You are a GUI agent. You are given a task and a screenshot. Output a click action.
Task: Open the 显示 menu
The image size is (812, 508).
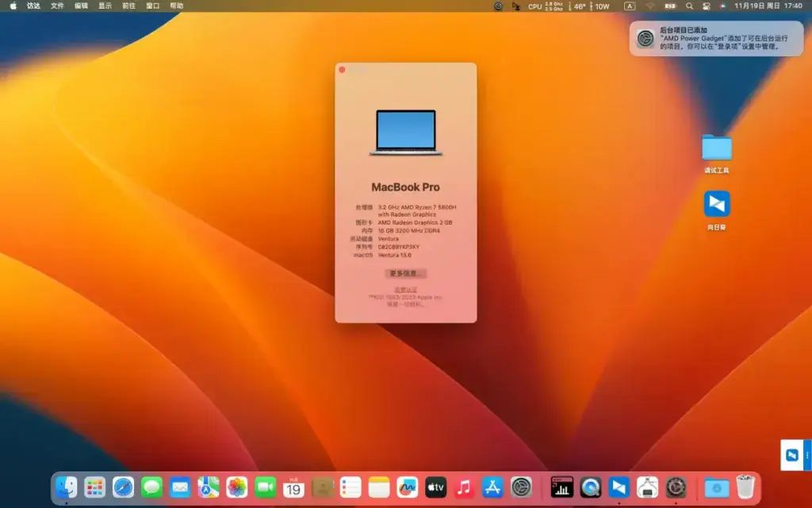[105, 6]
